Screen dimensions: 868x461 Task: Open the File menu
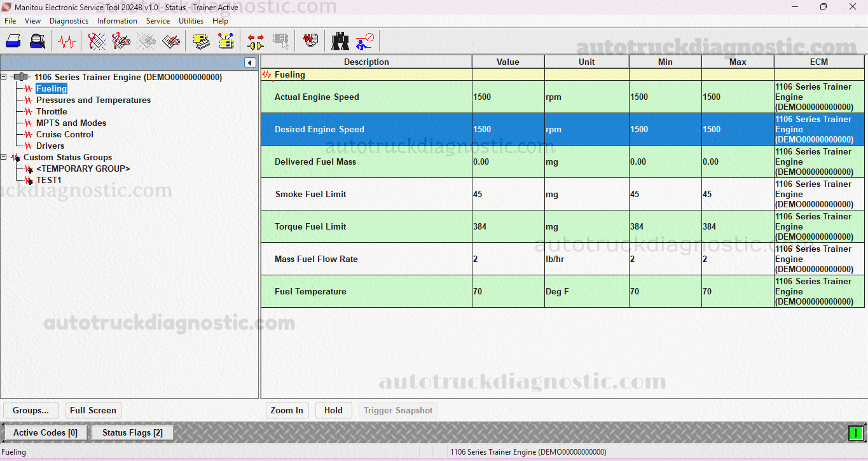coord(10,21)
